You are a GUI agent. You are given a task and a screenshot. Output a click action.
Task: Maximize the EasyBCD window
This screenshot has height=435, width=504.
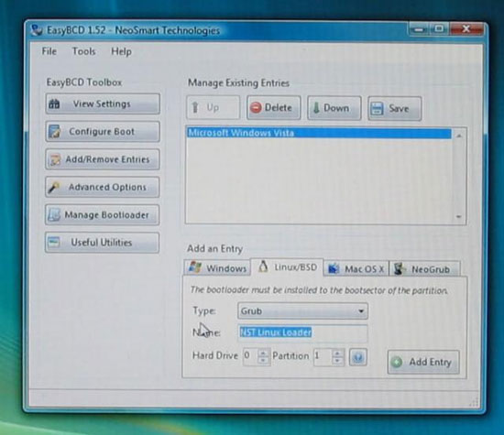click(439, 29)
